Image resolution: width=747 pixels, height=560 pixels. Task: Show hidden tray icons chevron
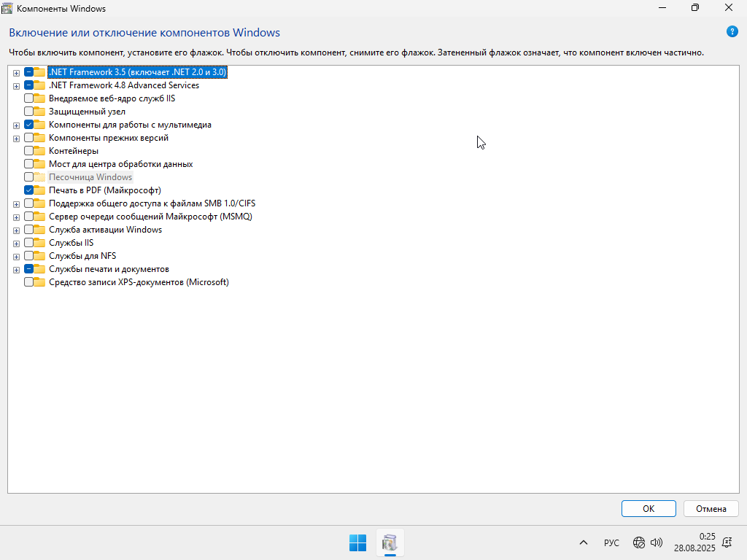584,542
